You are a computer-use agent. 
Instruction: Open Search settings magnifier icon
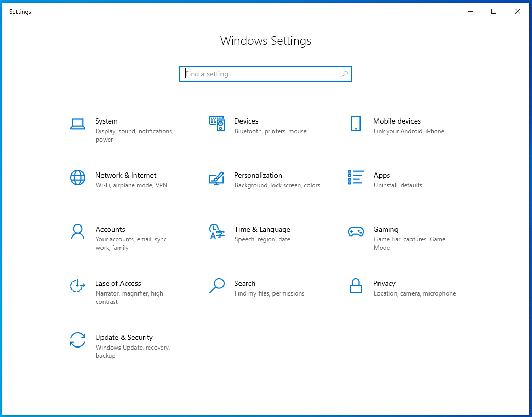point(217,286)
